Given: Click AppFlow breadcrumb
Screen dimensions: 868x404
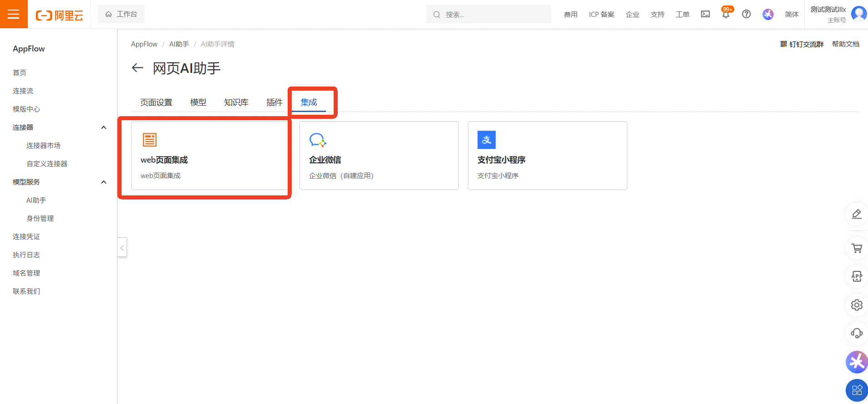Looking at the screenshot, I should click(144, 44).
